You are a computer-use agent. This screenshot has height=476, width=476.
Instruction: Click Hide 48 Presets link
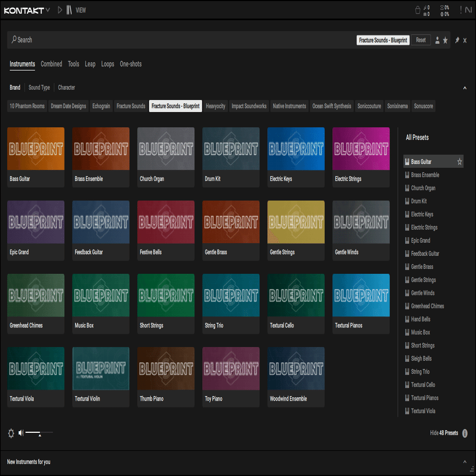click(444, 433)
